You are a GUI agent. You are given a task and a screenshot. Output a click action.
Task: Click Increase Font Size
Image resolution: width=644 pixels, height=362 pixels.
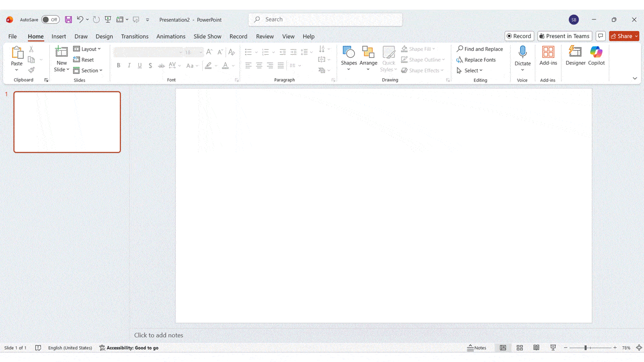pos(209,51)
